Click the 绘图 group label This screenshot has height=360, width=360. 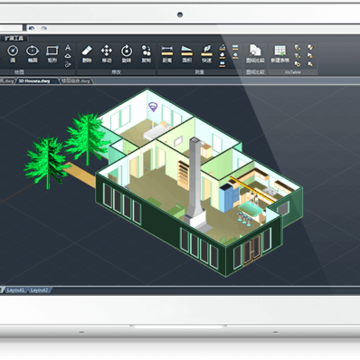(18, 72)
